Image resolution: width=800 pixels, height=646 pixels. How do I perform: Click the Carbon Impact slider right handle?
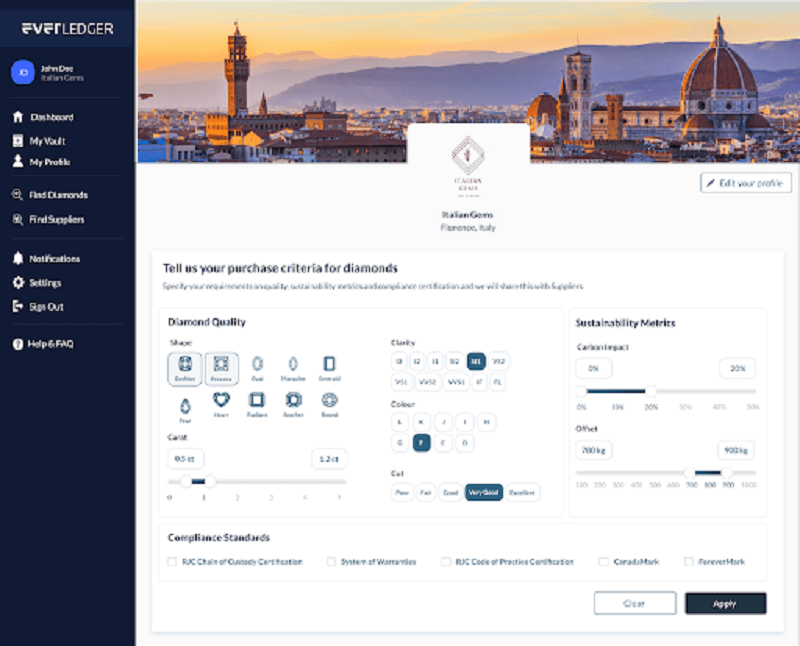(651, 392)
